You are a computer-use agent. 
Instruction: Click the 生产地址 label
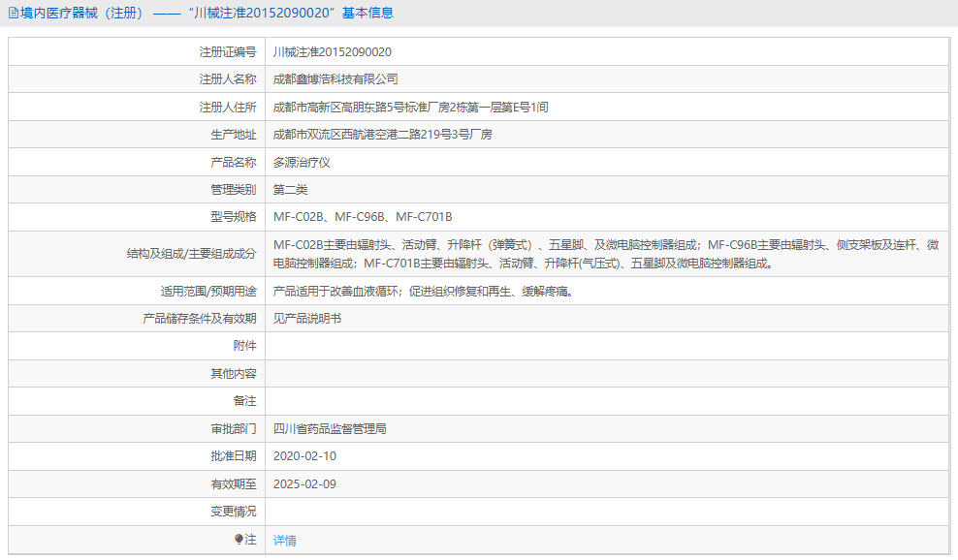[234, 135]
